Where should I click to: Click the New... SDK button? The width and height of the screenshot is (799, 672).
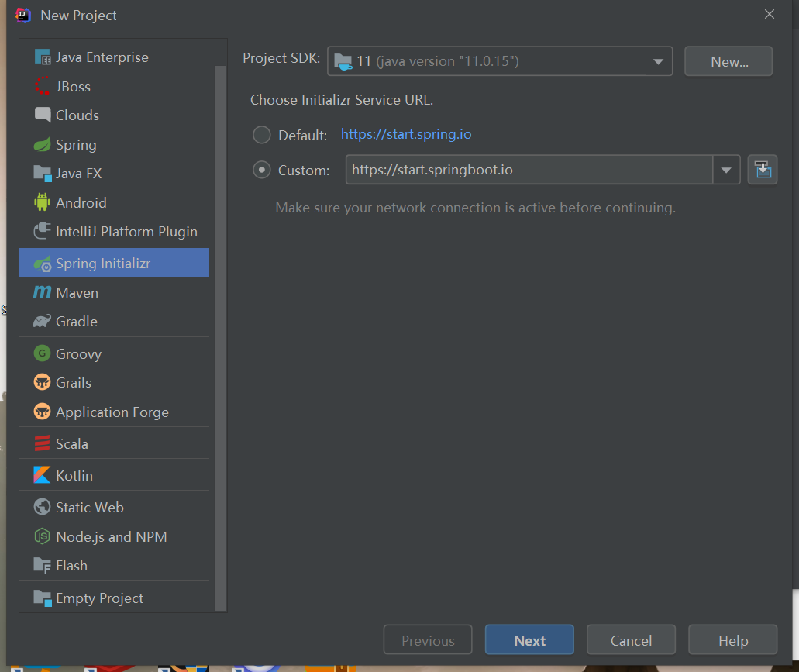click(x=728, y=61)
